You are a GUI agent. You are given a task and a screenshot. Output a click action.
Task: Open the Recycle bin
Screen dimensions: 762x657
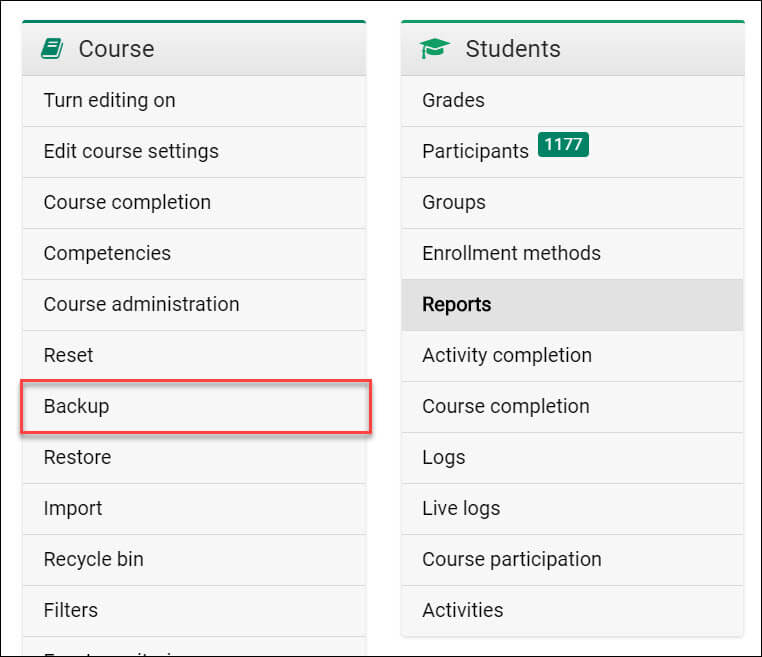[194, 560]
